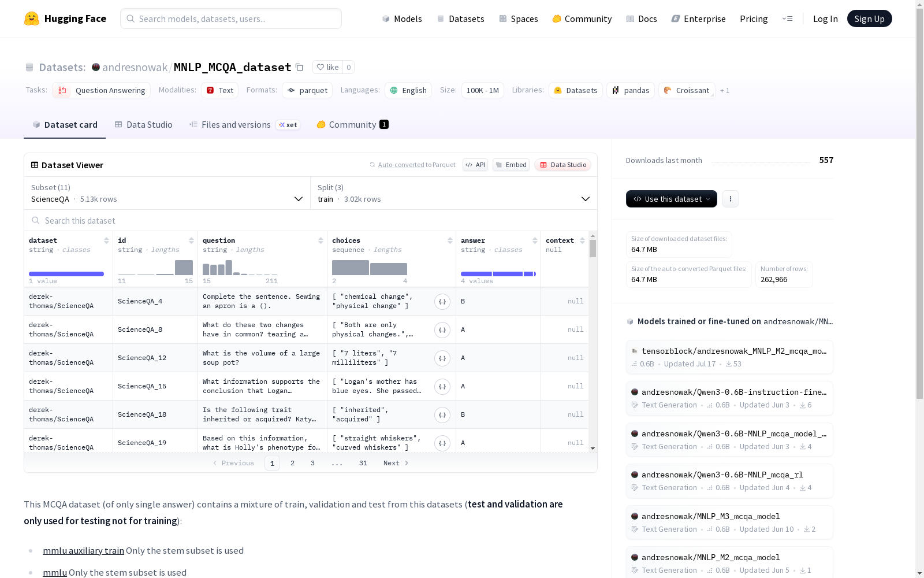Expand the choices cell for ScienceQA_19

click(442, 443)
